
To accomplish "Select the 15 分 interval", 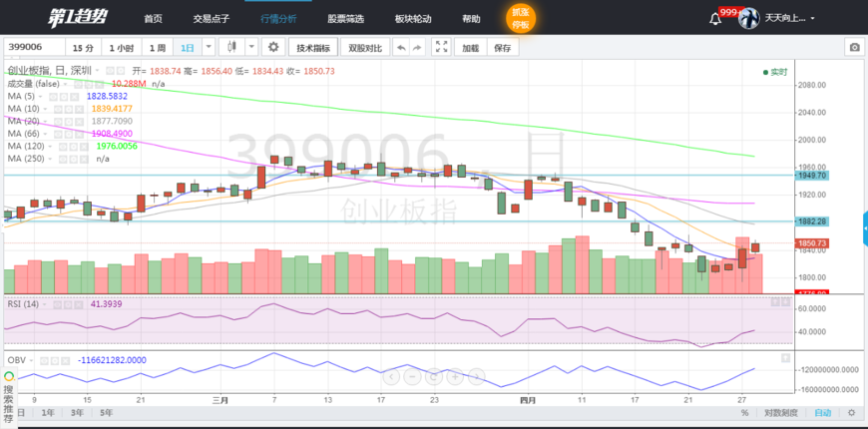I will [x=83, y=48].
